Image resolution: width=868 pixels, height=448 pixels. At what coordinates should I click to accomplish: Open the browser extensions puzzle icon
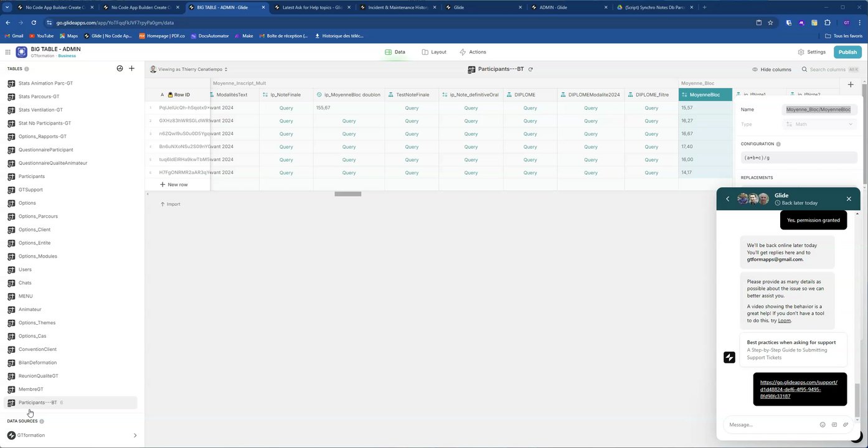coord(828,22)
